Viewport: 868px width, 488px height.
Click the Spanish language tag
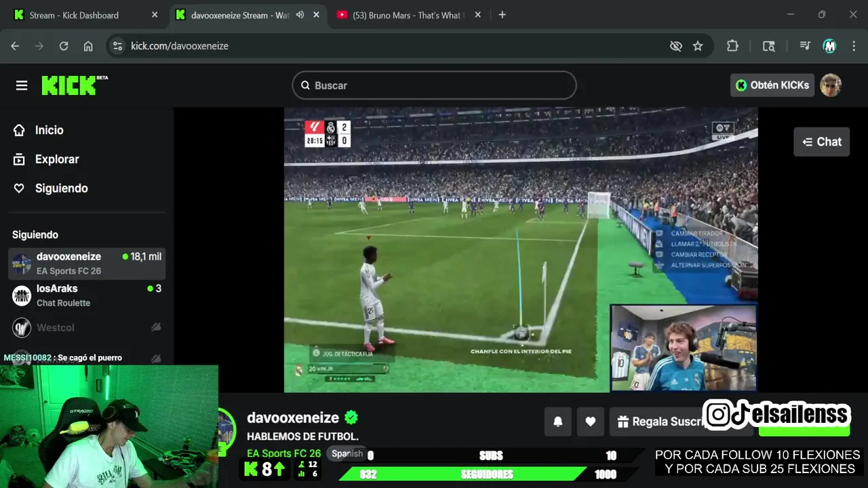click(x=347, y=453)
